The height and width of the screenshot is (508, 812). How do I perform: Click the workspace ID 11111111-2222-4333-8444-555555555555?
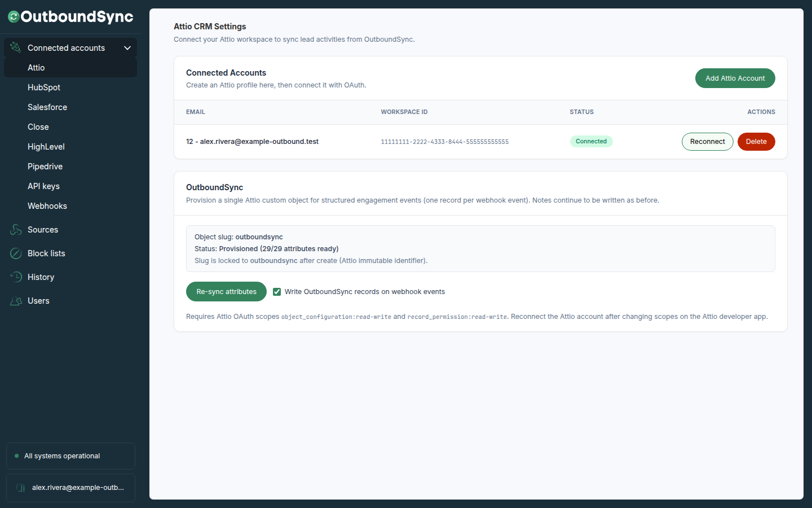coord(444,142)
